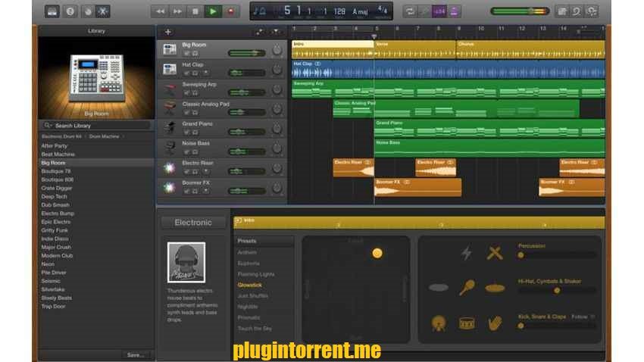Mute the Big Room track
The image size is (644, 362).
[x=187, y=53]
